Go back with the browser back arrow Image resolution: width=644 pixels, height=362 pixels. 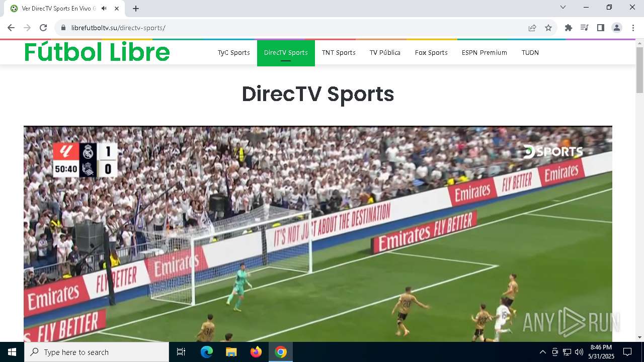(x=11, y=28)
